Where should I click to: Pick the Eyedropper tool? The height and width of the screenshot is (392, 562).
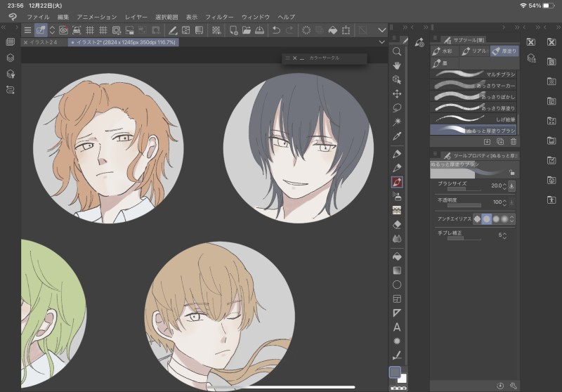coord(397,136)
